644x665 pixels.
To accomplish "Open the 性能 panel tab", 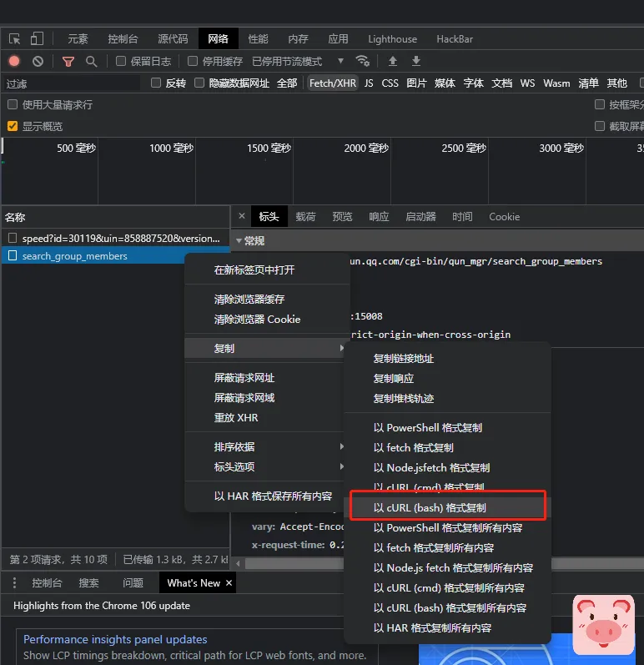I will (x=258, y=39).
